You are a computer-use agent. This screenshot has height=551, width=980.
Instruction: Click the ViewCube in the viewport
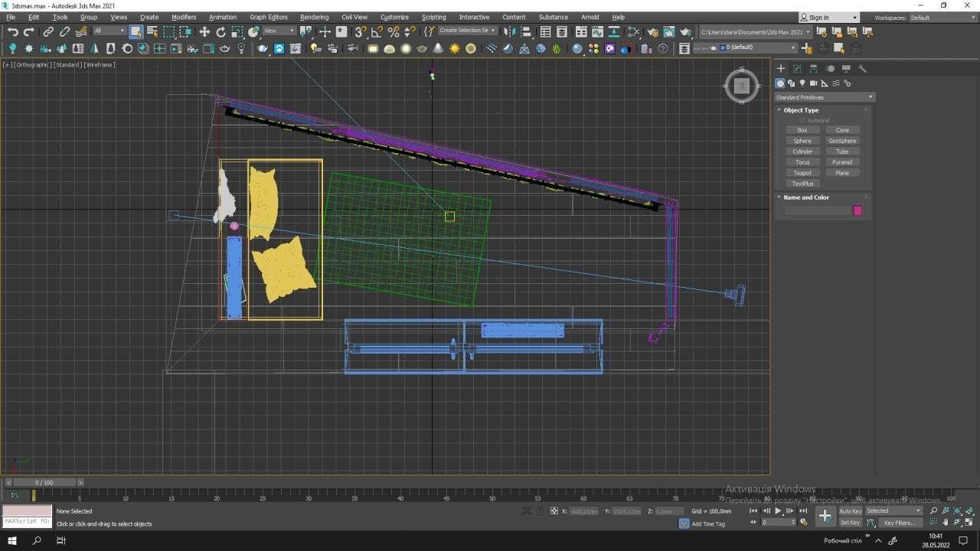tap(741, 86)
